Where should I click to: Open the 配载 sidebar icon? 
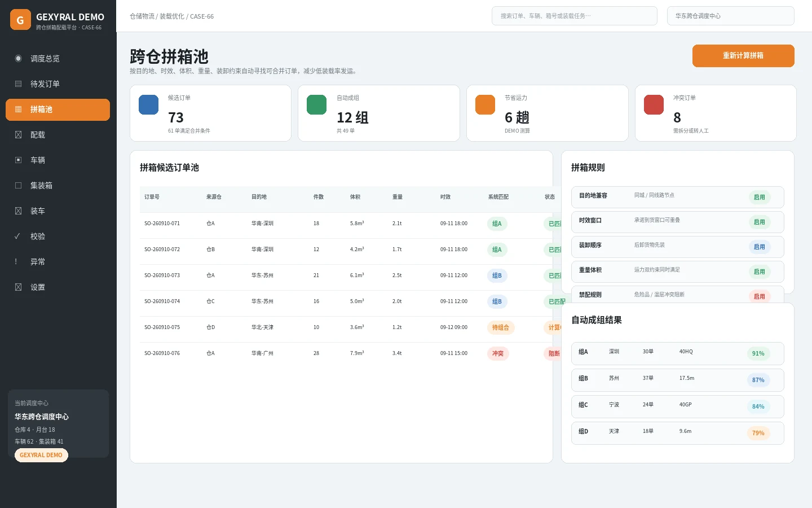point(18,135)
